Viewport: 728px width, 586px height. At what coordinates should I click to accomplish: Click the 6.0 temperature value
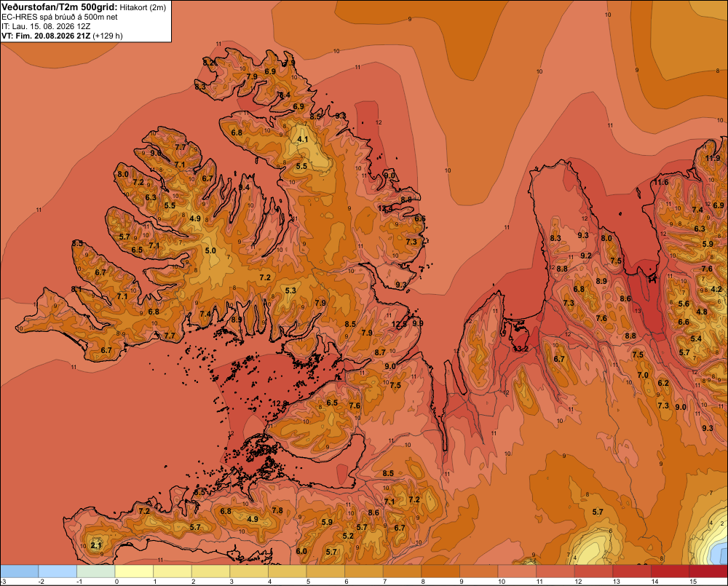301,551
